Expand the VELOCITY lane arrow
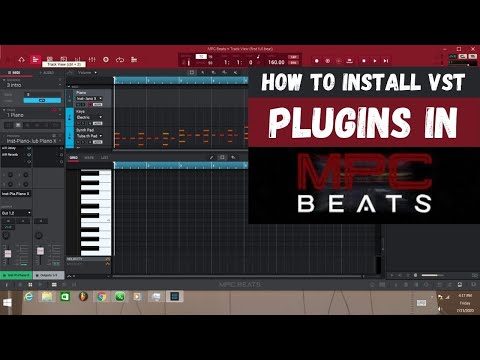 point(108,259)
